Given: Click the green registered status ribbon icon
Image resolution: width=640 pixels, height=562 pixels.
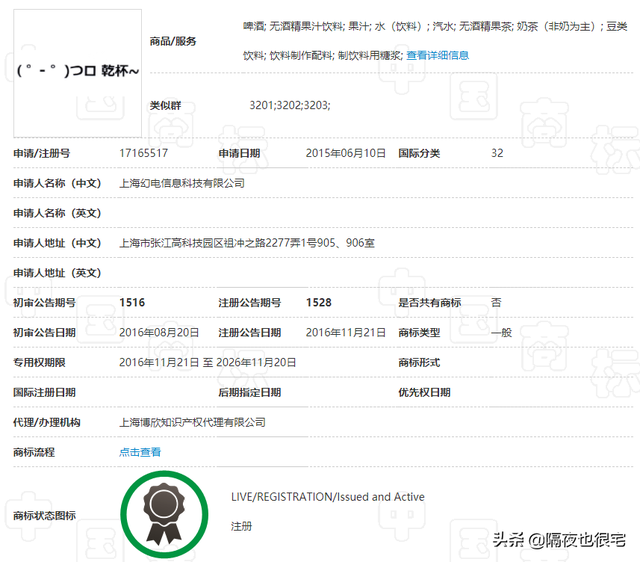Looking at the screenshot, I should [x=164, y=514].
